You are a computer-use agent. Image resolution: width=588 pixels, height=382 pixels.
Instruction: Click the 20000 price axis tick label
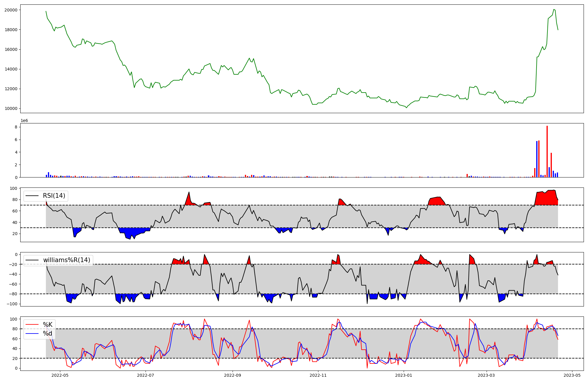(x=11, y=10)
